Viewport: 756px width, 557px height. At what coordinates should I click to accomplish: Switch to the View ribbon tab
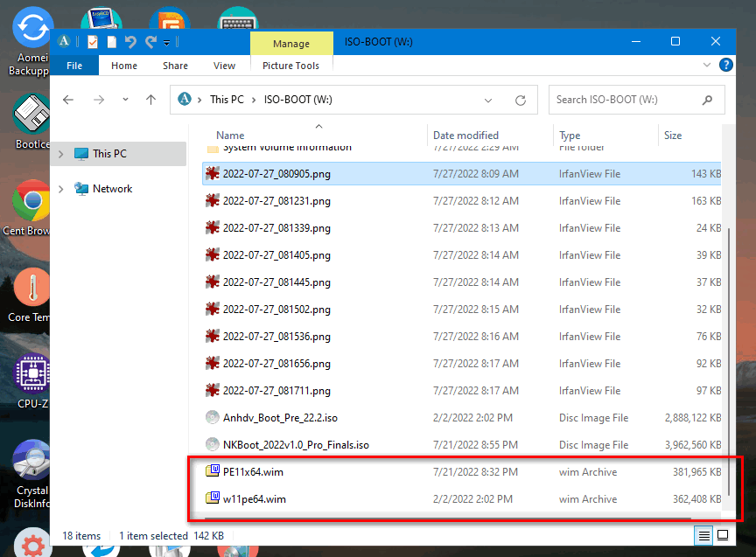[224, 66]
